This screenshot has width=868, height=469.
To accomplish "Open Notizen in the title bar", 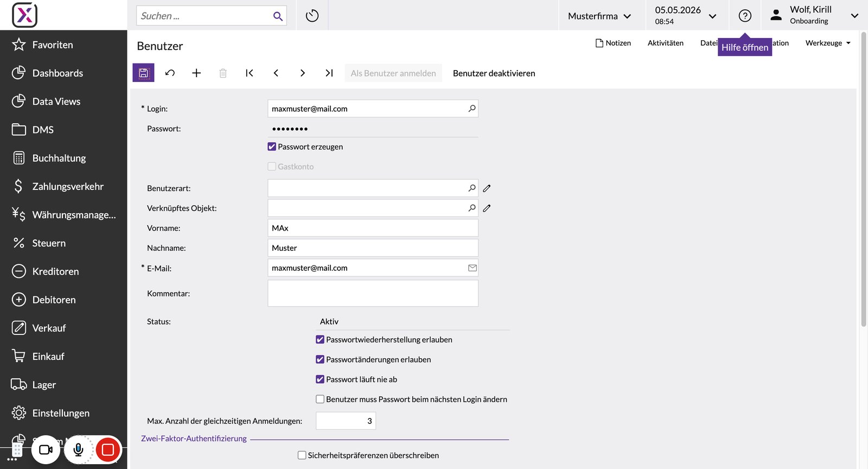I will click(614, 43).
